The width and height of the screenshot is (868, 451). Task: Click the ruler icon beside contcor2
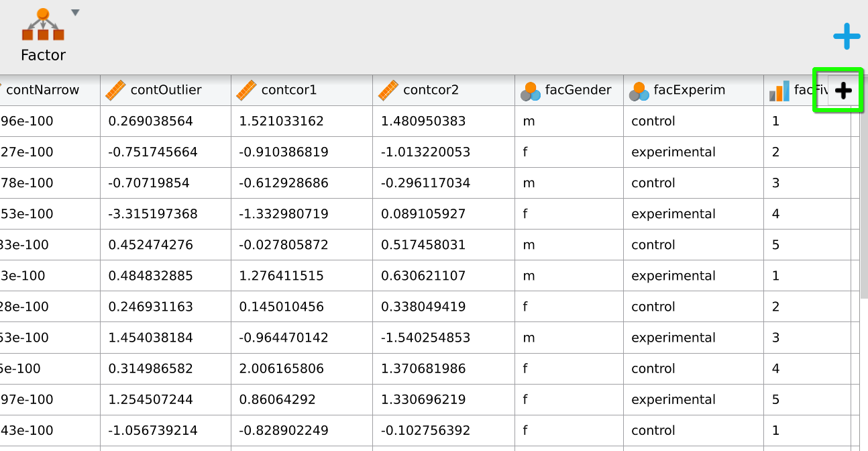click(x=388, y=91)
